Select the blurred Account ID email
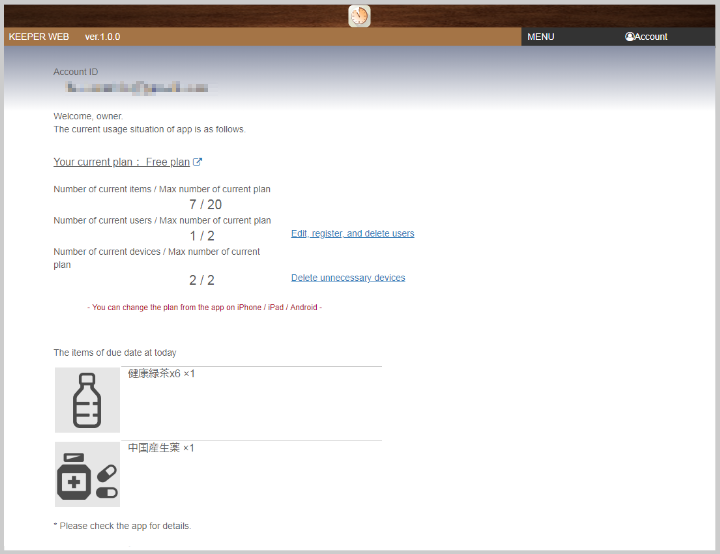Viewport: 720px width, 554px height. (131, 88)
